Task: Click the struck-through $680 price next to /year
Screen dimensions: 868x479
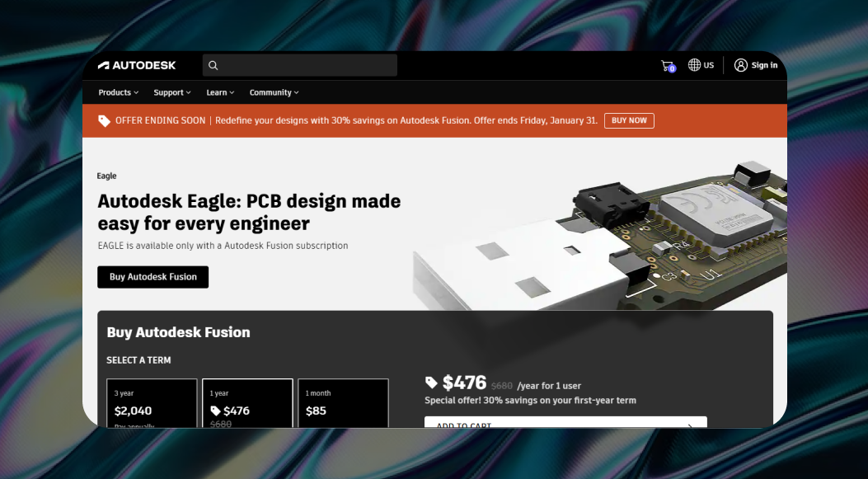Action: (x=501, y=386)
